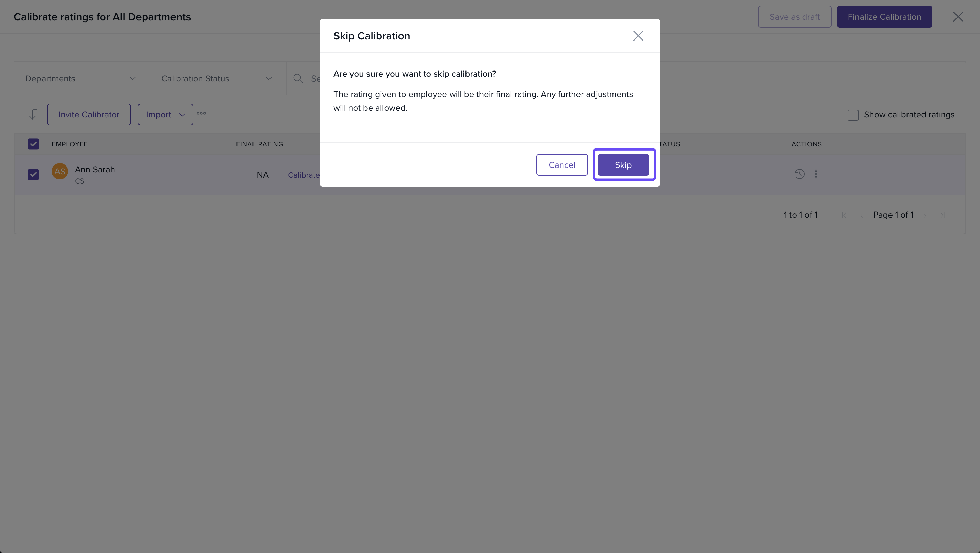Image resolution: width=980 pixels, height=553 pixels.
Task: Expand the Departments filter dropdown
Action: point(81,78)
